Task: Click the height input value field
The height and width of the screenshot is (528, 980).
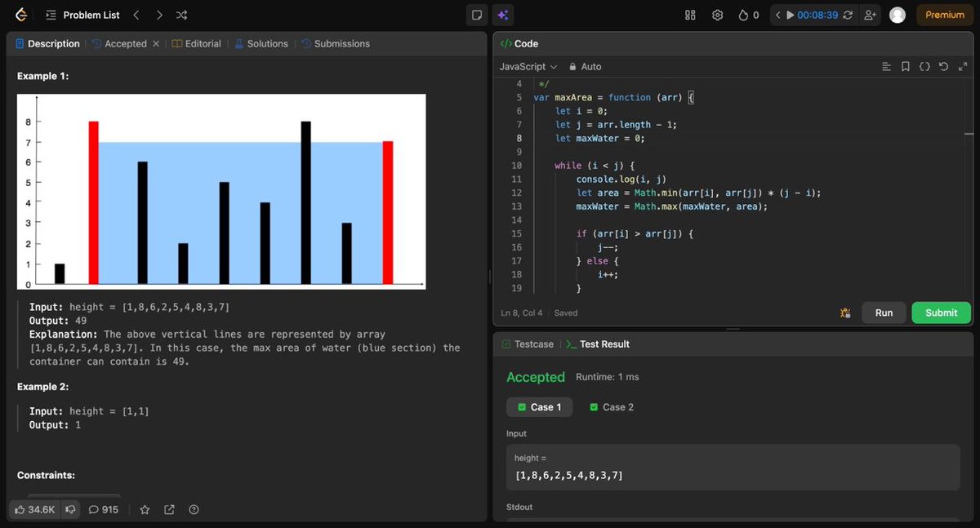Action: 733,467
